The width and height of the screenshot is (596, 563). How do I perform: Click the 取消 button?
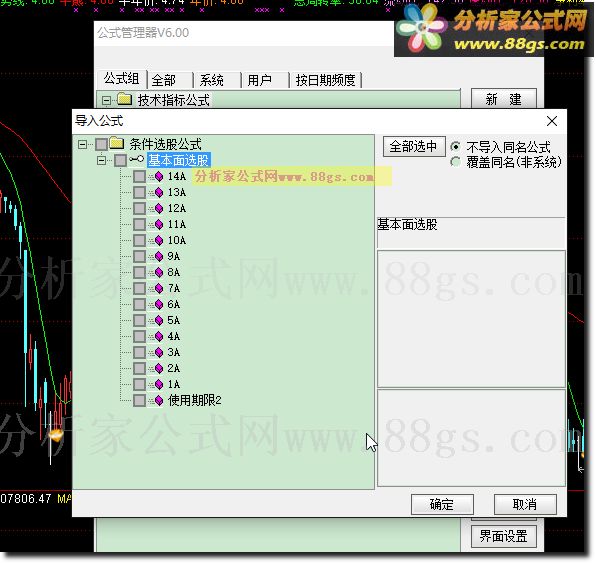(x=525, y=504)
